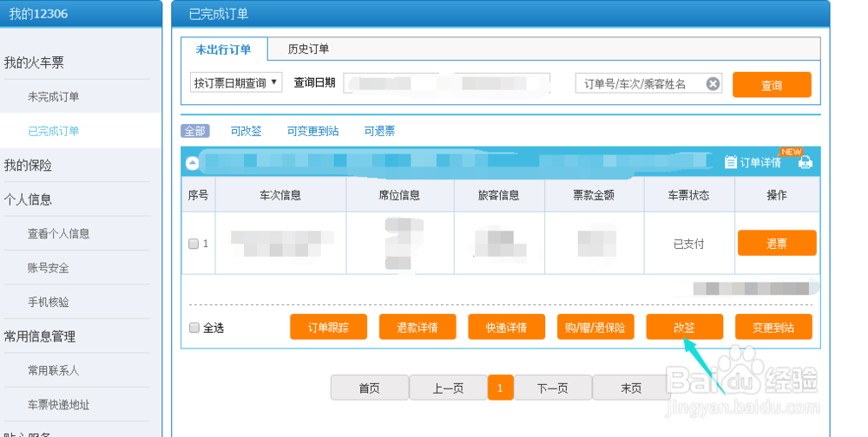Image resolution: width=868 pixels, height=437 pixels.
Task: Click the 个人信息 sidebar heading
Action: [x=28, y=199]
